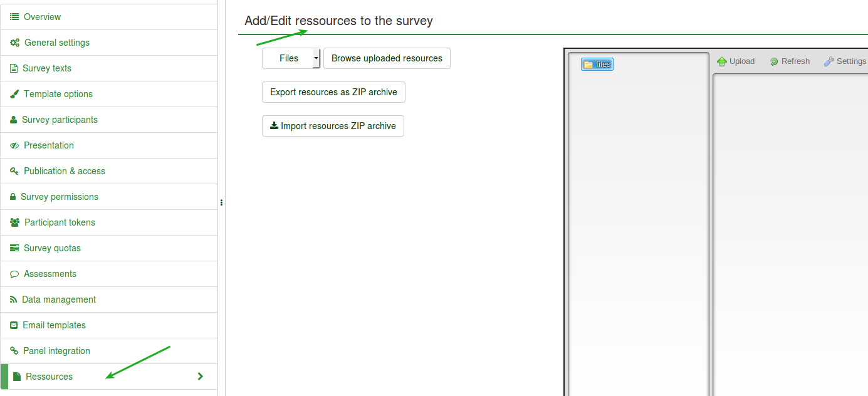The image size is (868, 396).
Task: Click Export resources as ZIP archive
Action: tap(333, 92)
